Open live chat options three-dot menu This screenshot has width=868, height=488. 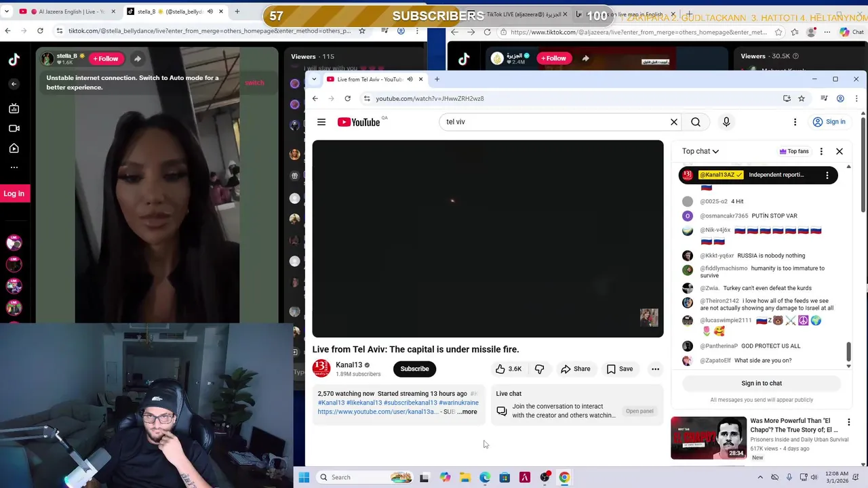(x=821, y=151)
